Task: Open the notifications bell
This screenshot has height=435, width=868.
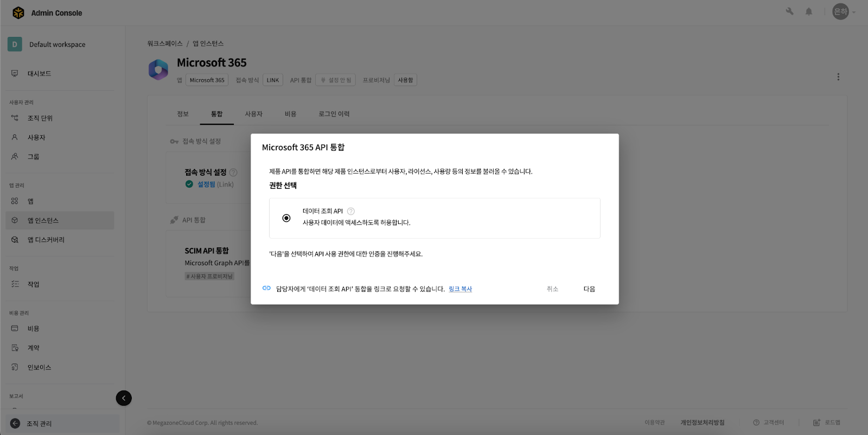Action: tap(809, 11)
